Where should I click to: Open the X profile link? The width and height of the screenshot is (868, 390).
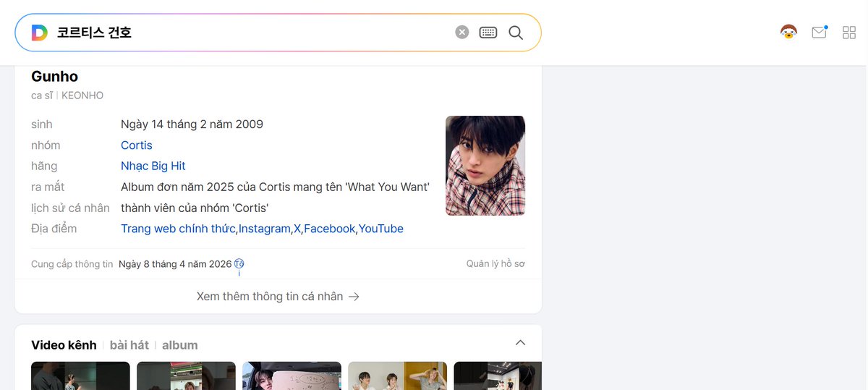click(297, 229)
